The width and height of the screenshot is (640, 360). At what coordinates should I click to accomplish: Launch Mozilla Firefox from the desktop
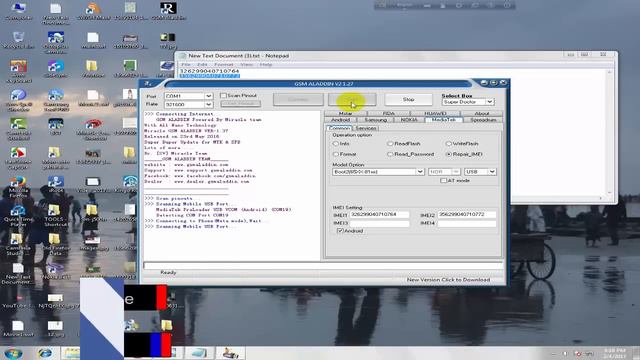(18, 187)
